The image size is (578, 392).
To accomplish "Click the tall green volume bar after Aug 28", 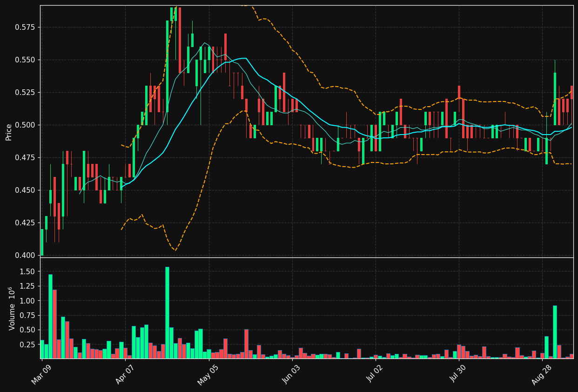I will coord(555,332).
